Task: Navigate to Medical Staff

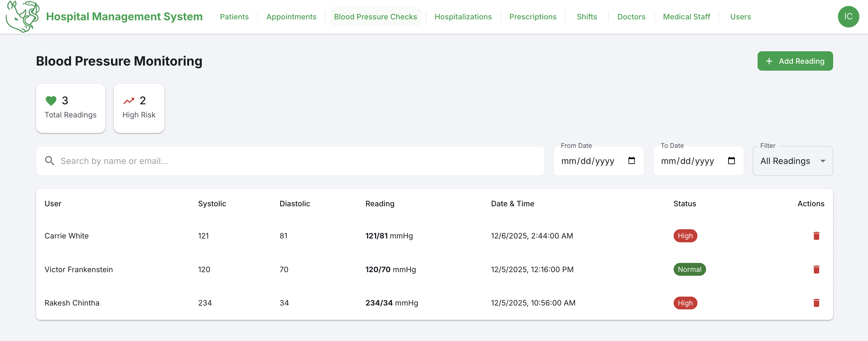Action: click(686, 16)
